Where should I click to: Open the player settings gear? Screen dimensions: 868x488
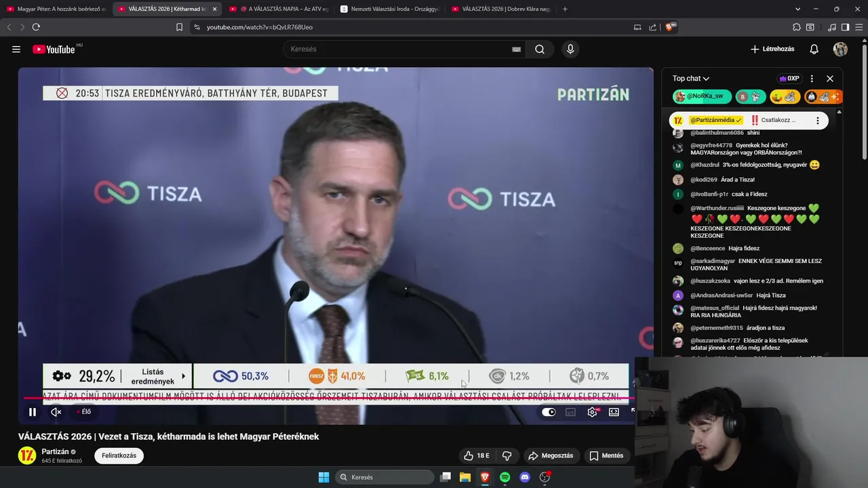pyautogui.click(x=592, y=411)
